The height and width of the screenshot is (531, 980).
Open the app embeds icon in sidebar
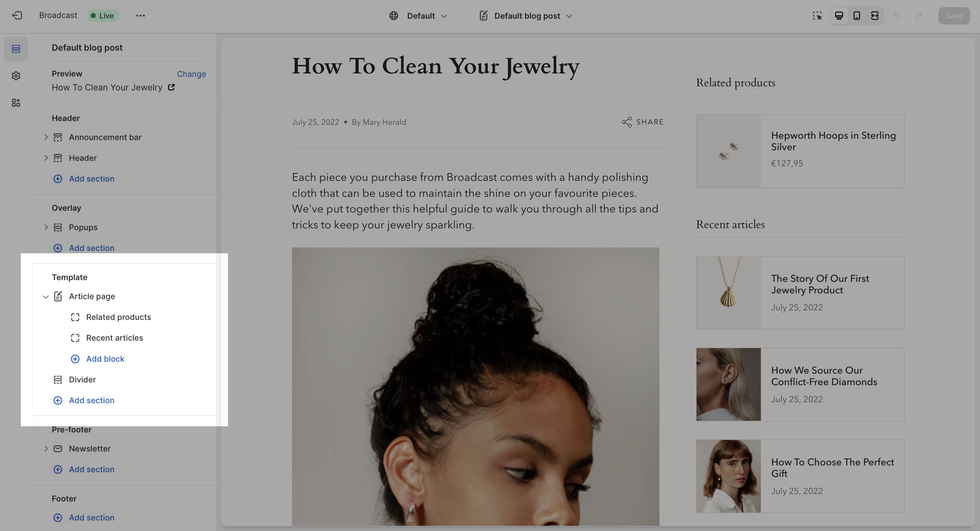point(16,103)
